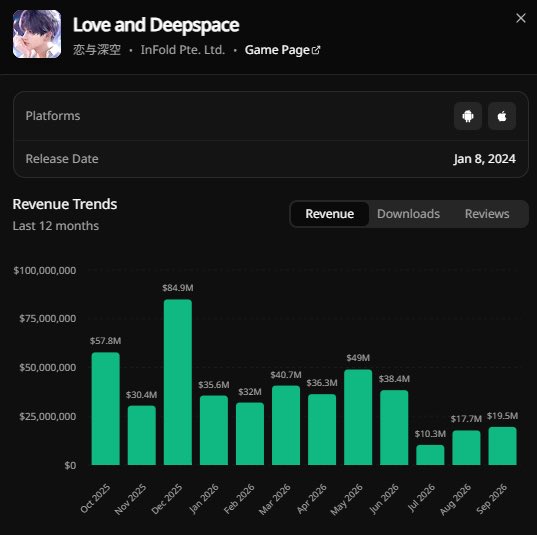Click the Oct 2025 axis label
This screenshot has height=535, width=537.
[x=95, y=498]
